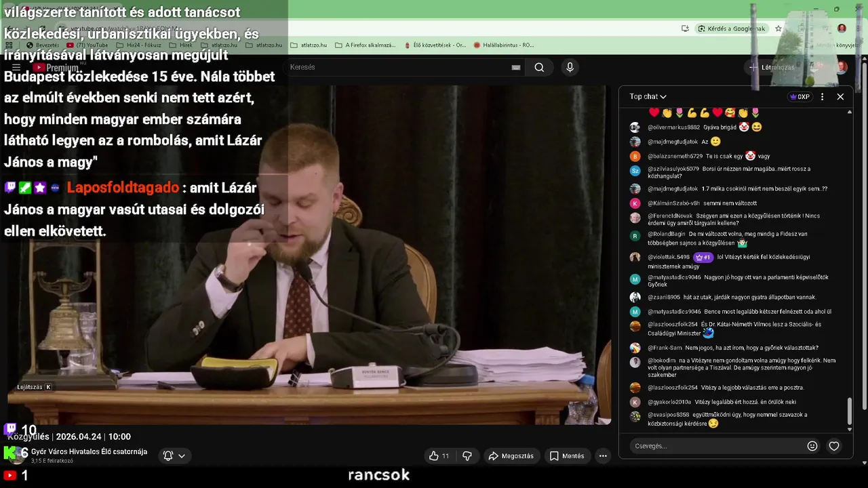
Task: Focus the Csevegés chat input field
Action: point(715,446)
